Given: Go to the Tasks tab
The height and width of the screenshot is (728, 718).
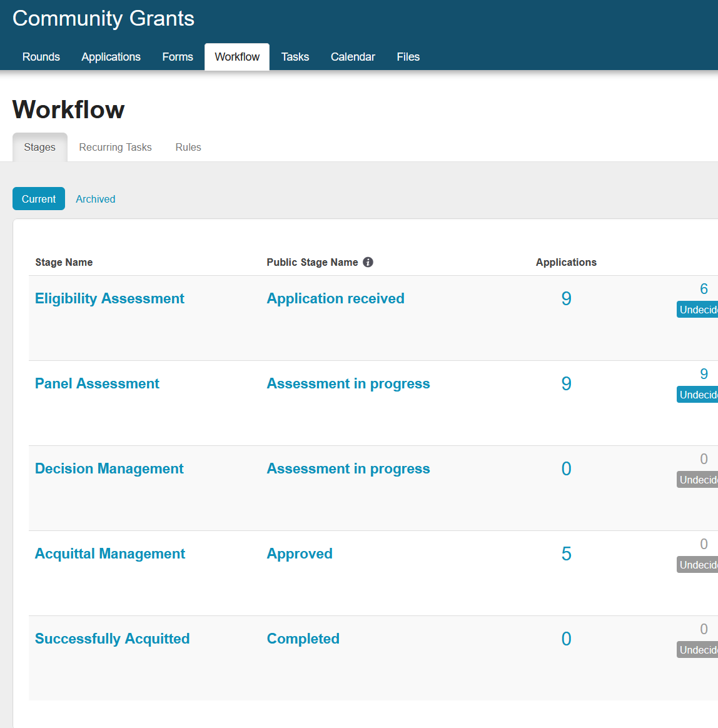Looking at the screenshot, I should pos(295,57).
